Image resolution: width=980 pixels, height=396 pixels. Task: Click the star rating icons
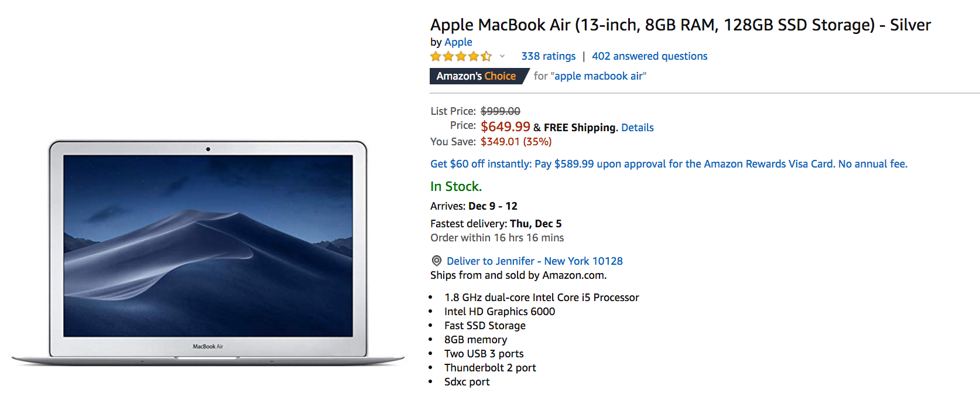(x=461, y=56)
